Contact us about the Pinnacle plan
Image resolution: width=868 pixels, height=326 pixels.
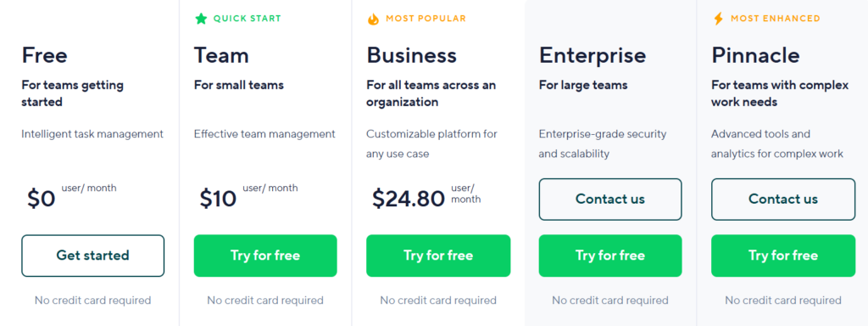(x=783, y=199)
